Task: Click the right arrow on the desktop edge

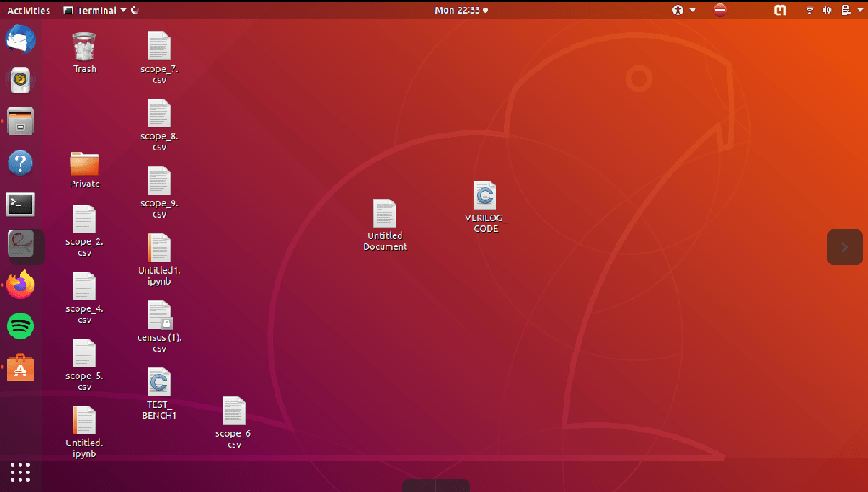Action: click(844, 247)
